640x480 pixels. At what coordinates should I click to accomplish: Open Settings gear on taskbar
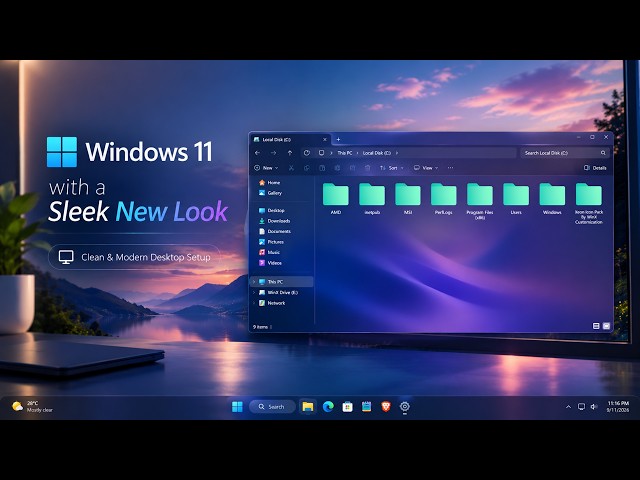(x=404, y=407)
